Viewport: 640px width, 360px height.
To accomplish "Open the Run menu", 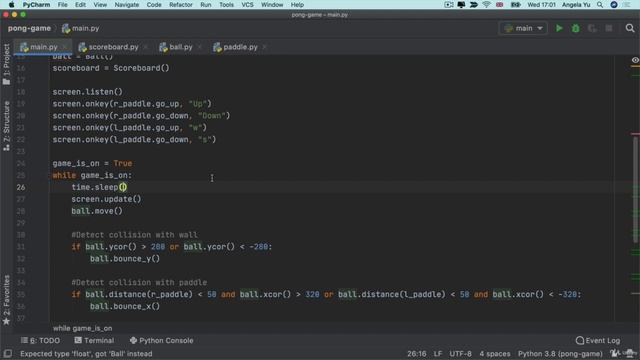I will point(206,5).
